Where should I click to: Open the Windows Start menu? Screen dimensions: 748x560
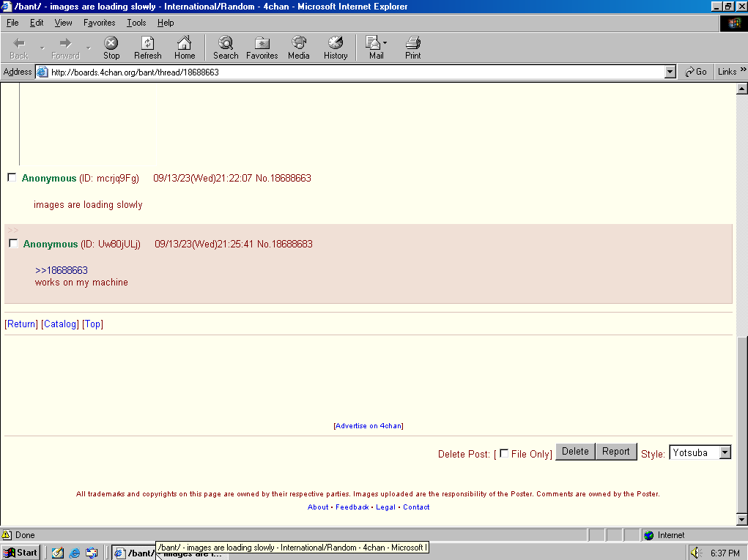(x=21, y=553)
